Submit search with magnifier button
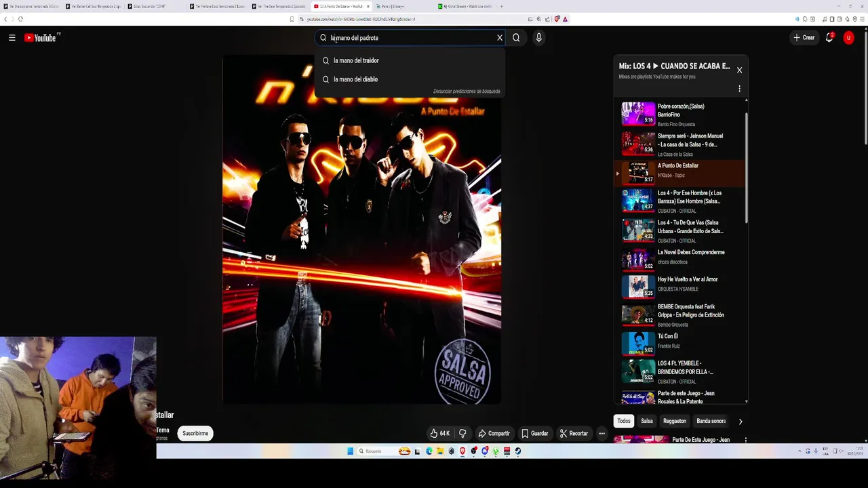868x488 pixels. point(516,38)
